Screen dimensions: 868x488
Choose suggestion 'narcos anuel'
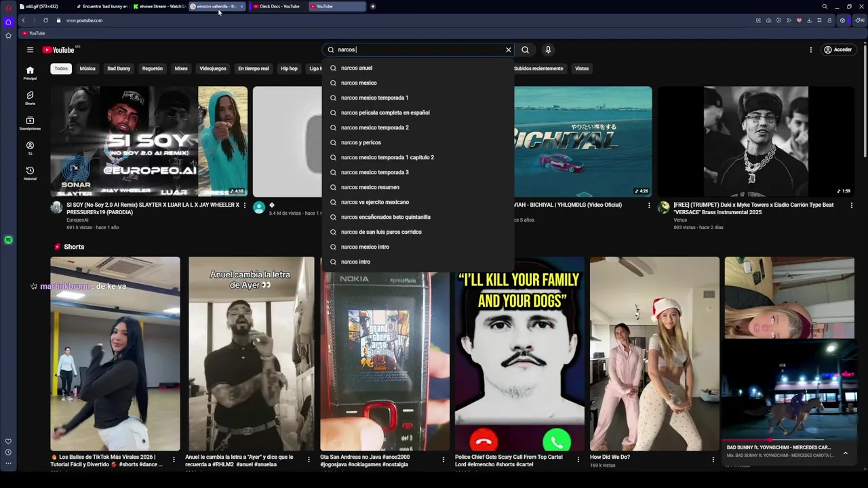coord(418,68)
